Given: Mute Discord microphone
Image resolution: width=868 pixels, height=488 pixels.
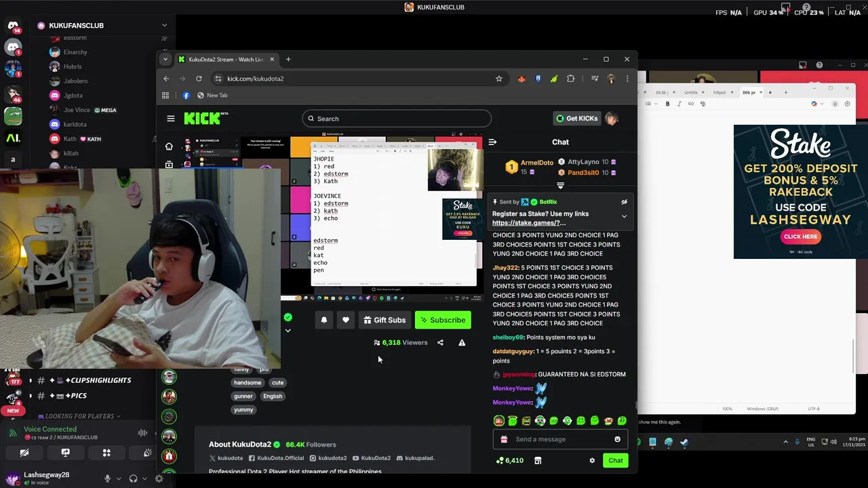Looking at the screenshot, I should [107, 479].
